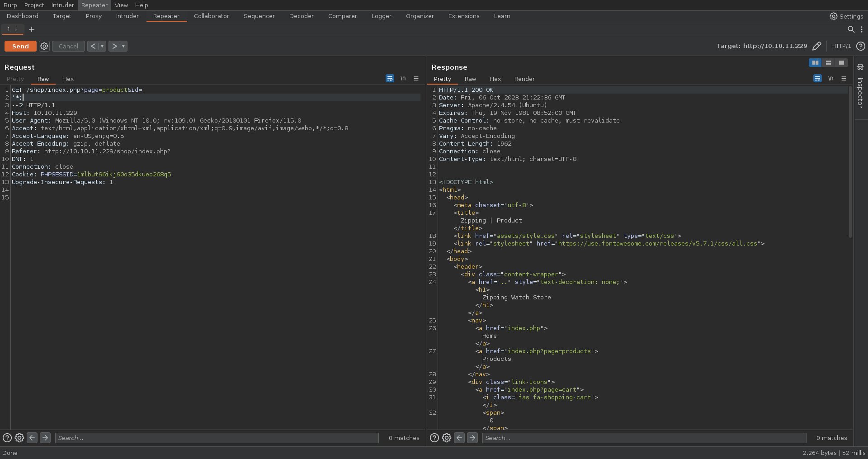Switch to Collaborator tab

click(212, 16)
